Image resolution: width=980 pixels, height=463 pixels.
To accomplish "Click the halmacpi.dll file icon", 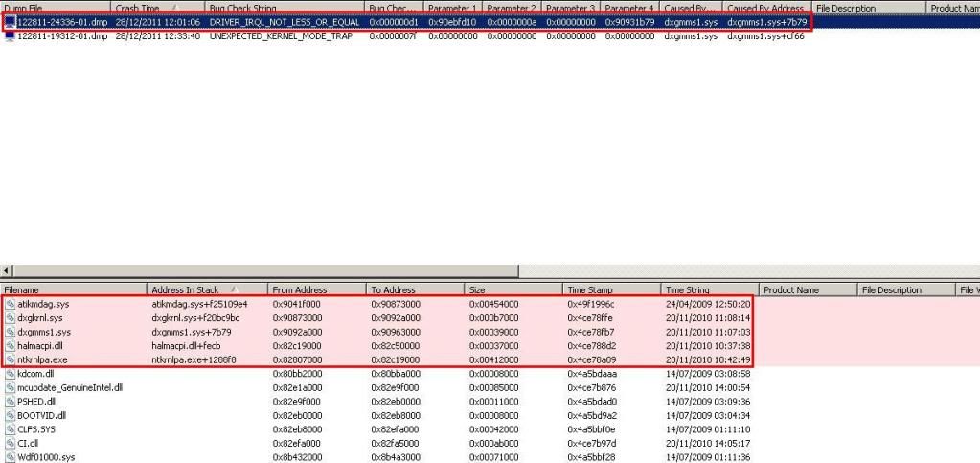I will (x=10, y=345).
